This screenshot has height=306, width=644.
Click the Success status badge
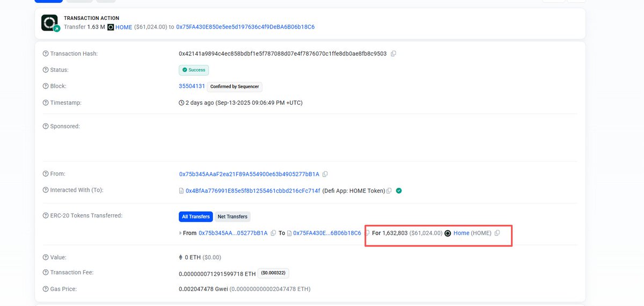coord(194,70)
